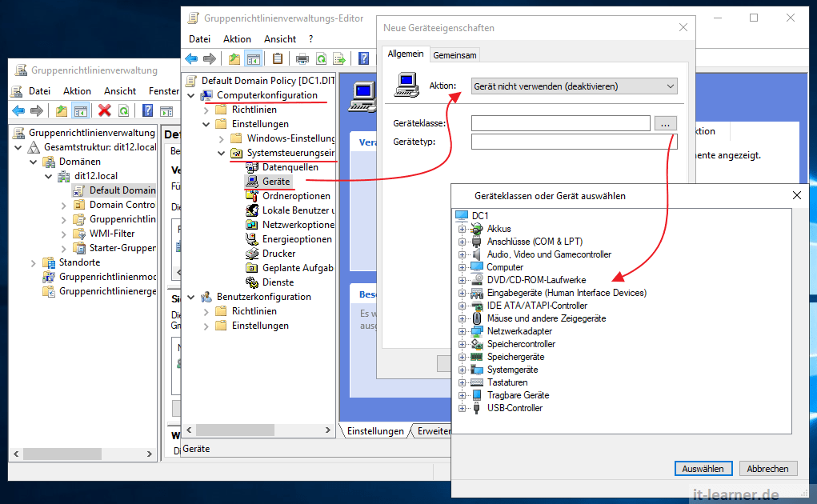Select the Geräte tree node
Screen dimensions: 817x504
pyautogui.click(x=276, y=181)
